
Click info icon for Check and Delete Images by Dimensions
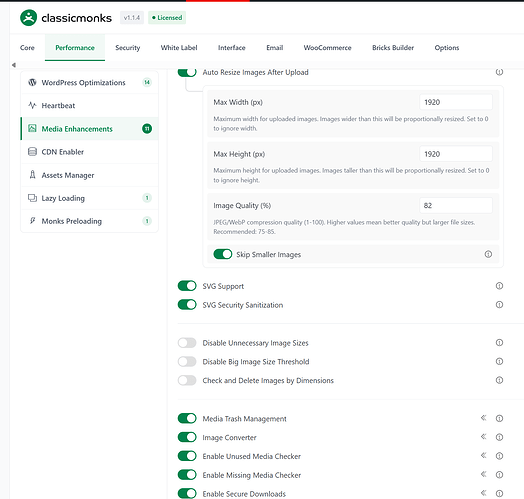[499, 380]
